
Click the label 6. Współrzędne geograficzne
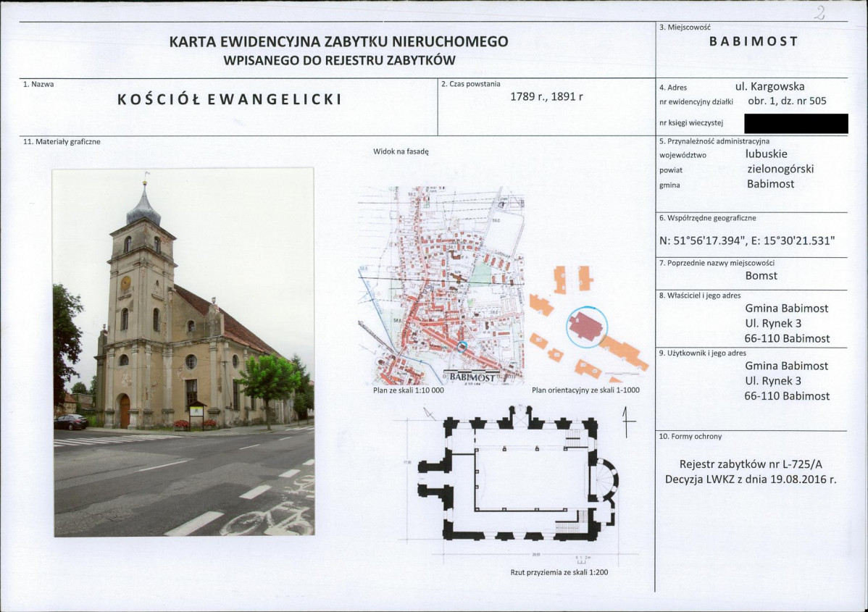[x=707, y=218]
